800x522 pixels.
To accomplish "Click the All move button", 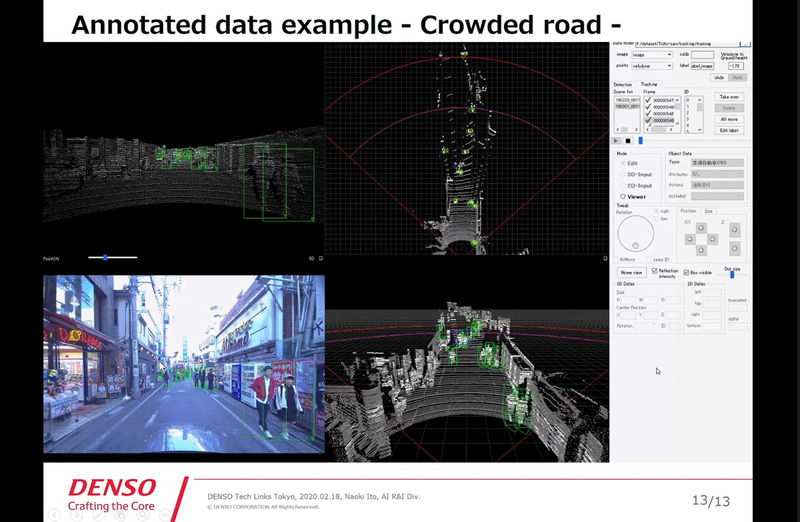I will [730, 119].
